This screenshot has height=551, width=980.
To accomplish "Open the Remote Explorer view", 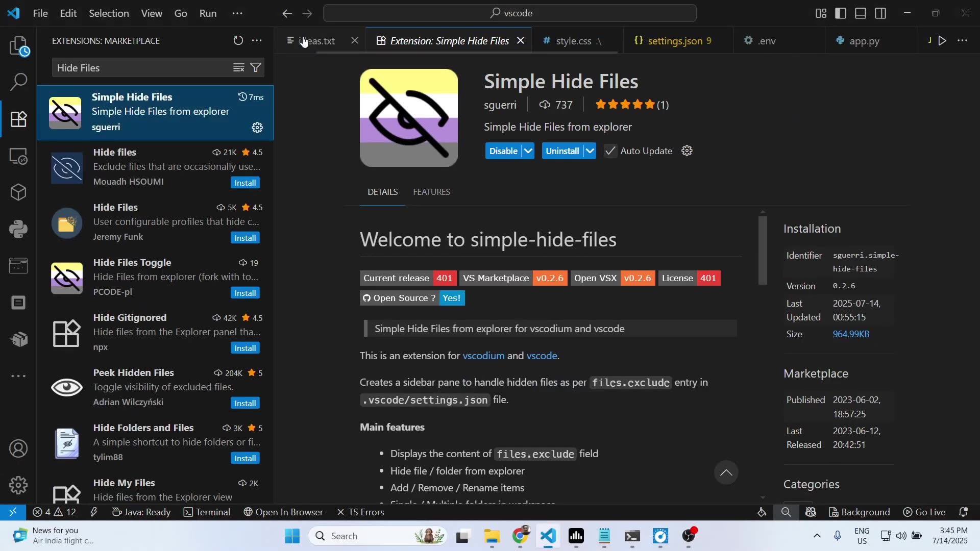I will (19, 156).
